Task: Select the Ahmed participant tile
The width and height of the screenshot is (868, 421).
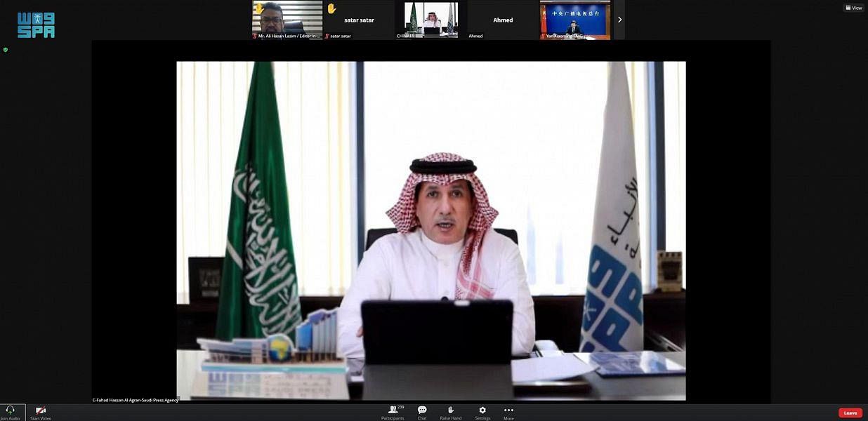Action: click(503, 21)
